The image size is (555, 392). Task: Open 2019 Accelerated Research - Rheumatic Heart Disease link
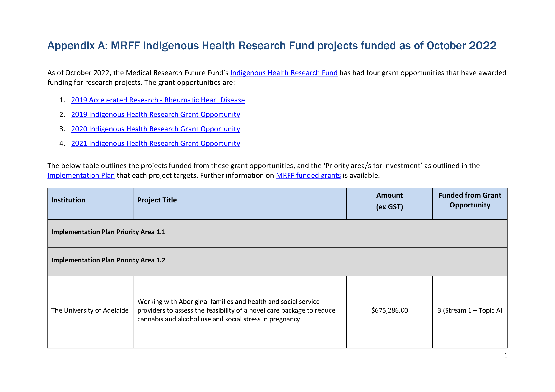click(x=158, y=100)
